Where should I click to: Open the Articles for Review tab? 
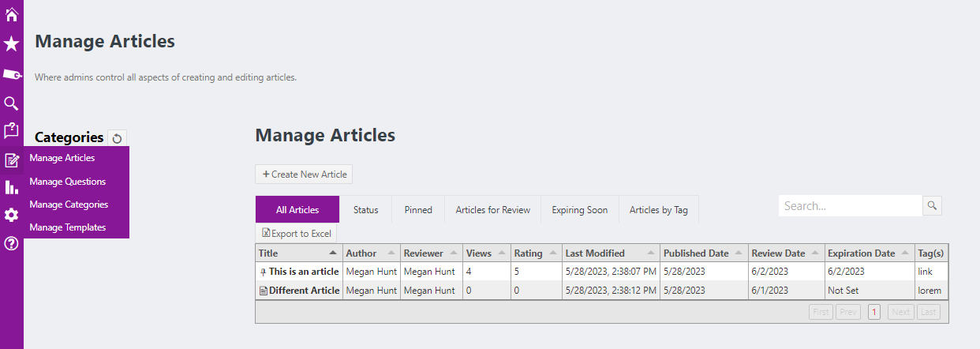(492, 210)
